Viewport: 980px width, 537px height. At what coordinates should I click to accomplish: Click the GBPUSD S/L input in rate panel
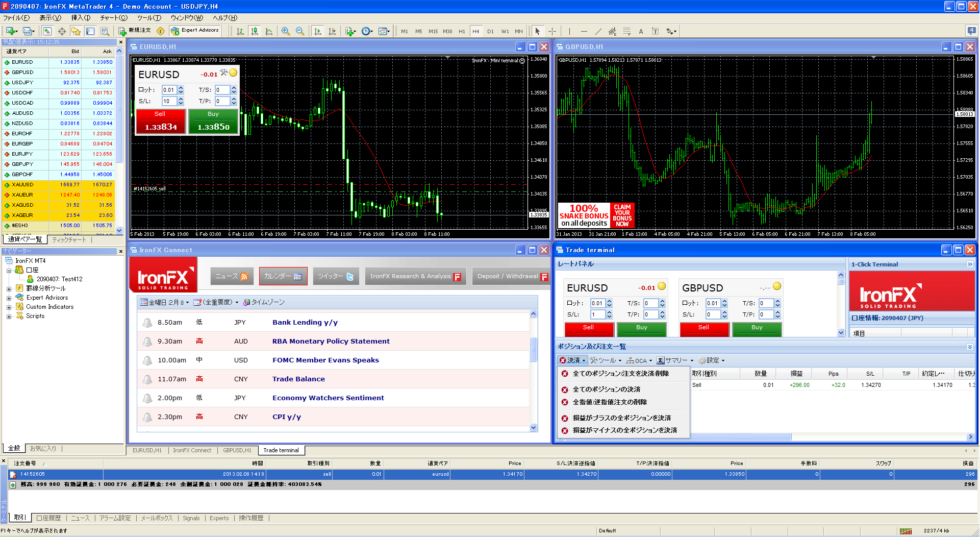pos(713,314)
